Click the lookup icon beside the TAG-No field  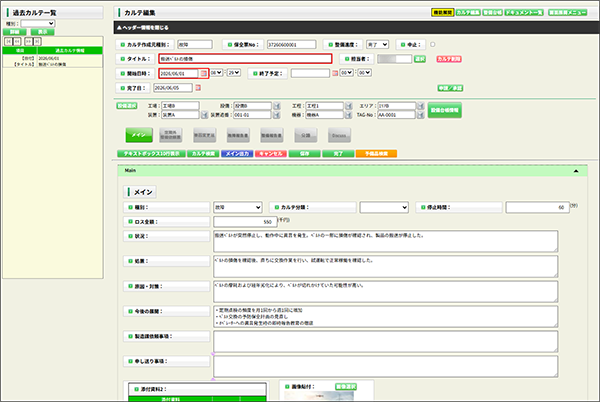(420, 115)
